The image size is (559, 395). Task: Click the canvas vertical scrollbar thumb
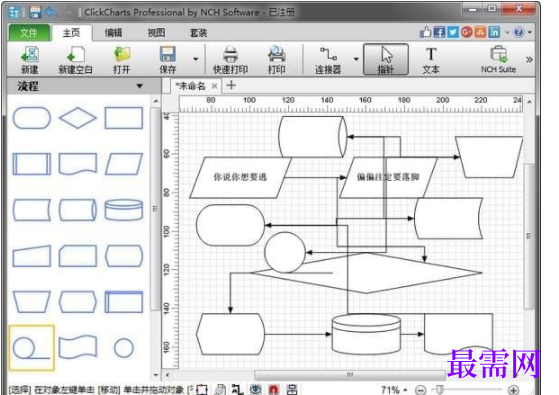click(529, 236)
